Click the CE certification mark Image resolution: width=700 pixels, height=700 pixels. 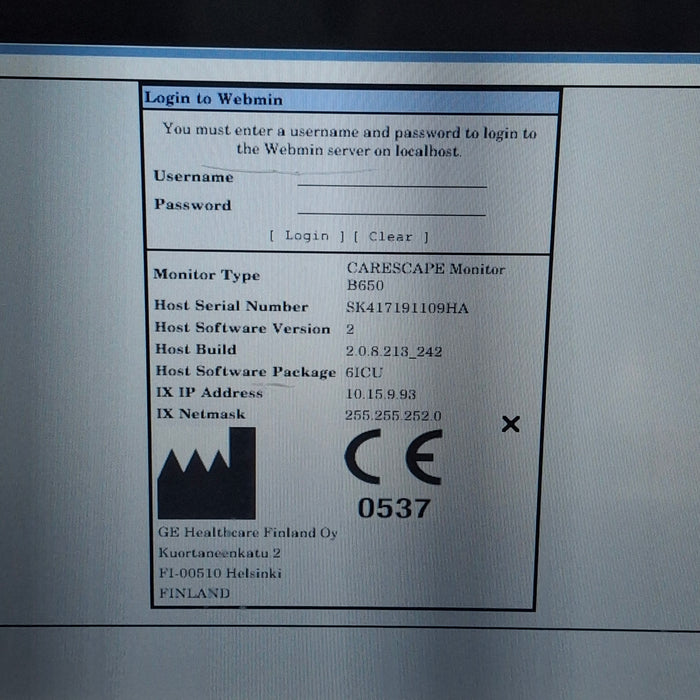tap(393, 460)
